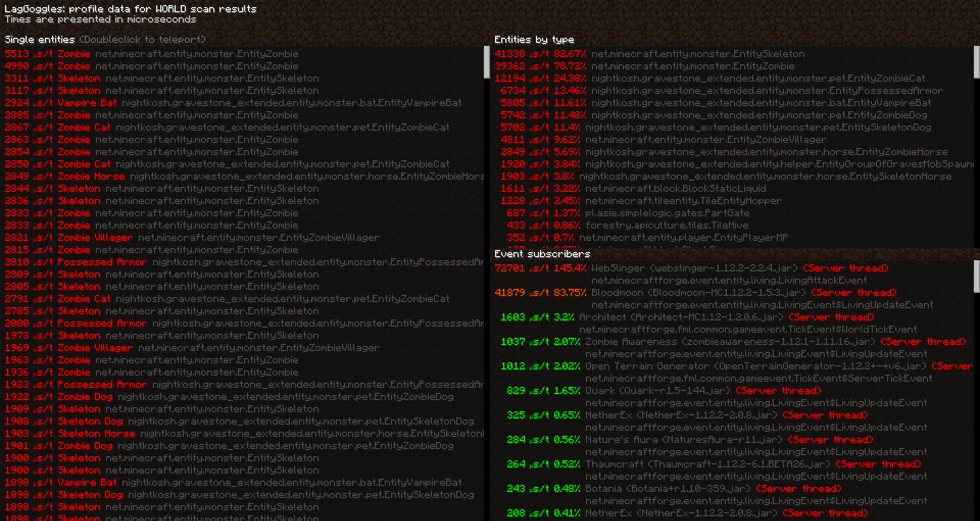Pick the 1922 µs/t Zombie Dog entry

[229, 396]
